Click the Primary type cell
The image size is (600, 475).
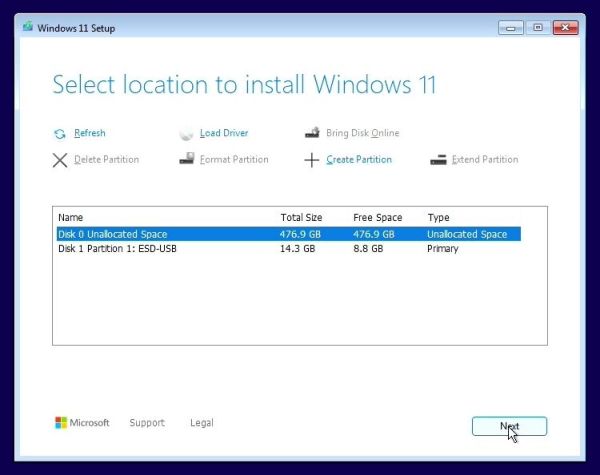442,249
